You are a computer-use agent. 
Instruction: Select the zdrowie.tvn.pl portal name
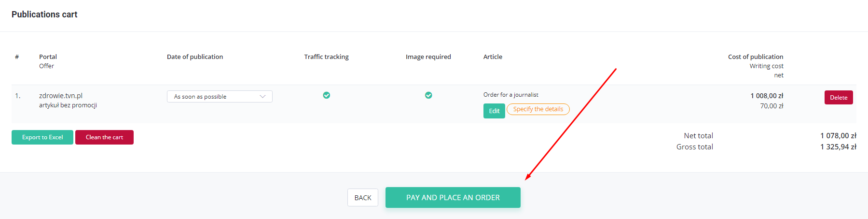click(61, 96)
